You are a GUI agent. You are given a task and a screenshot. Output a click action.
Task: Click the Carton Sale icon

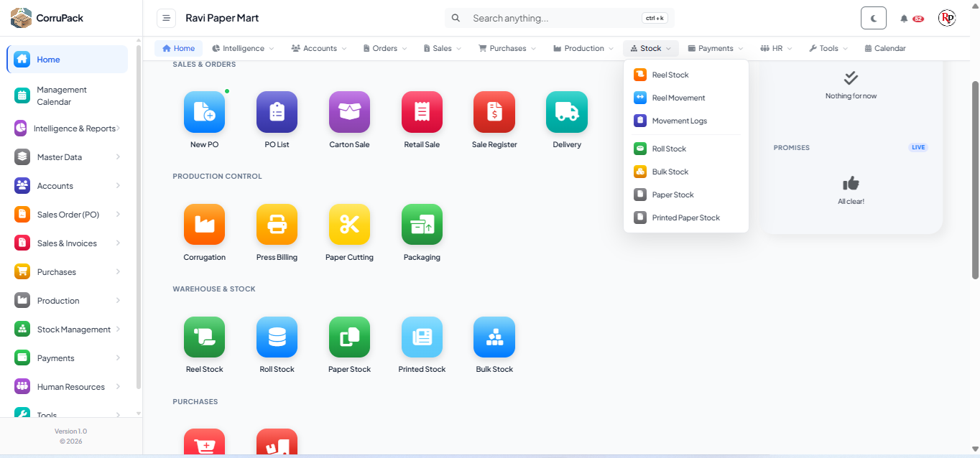(x=349, y=112)
